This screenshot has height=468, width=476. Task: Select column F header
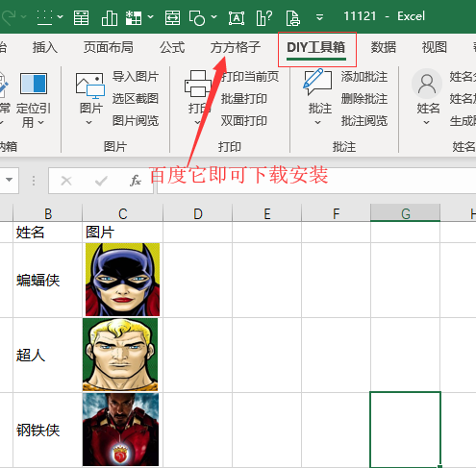336,213
